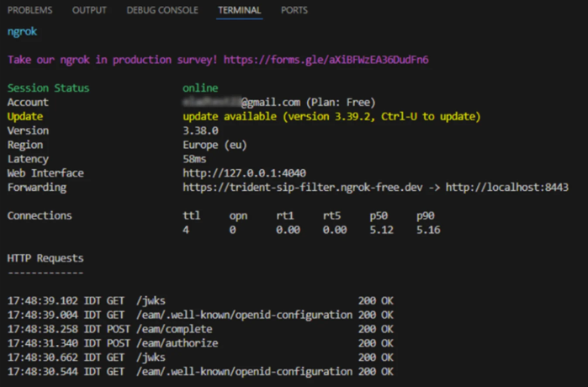The image size is (588, 387).
Task: Click the 'Account' label
Action: tap(28, 102)
